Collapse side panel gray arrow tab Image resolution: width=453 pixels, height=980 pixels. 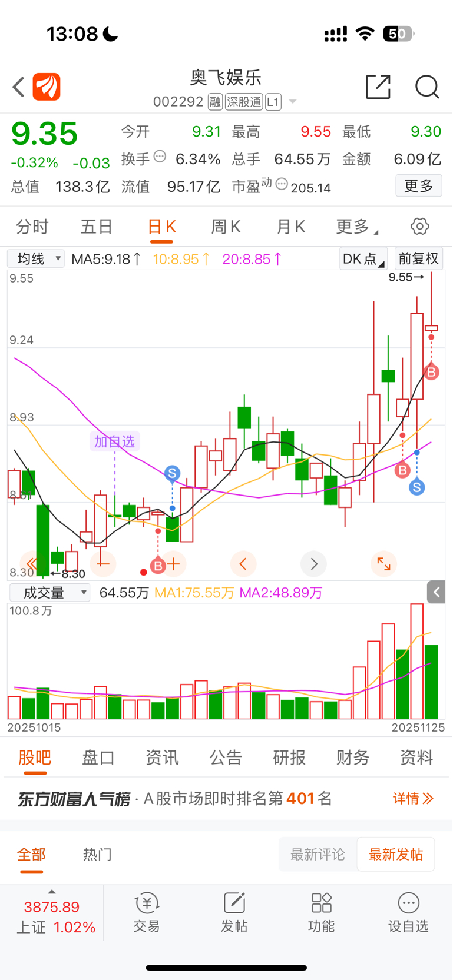437,592
